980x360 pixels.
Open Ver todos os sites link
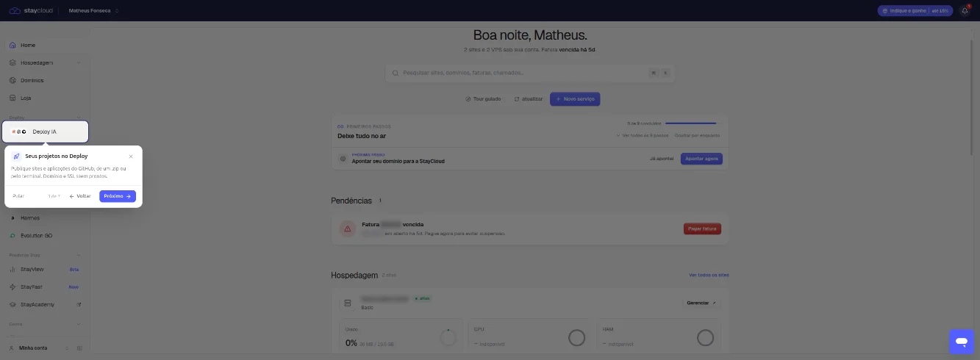[x=709, y=275]
